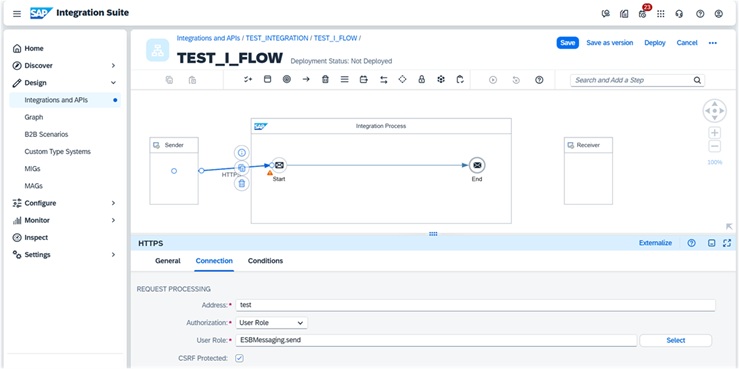
Task: Maximize the HTTPS properties panel
Action: (x=727, y=243)
